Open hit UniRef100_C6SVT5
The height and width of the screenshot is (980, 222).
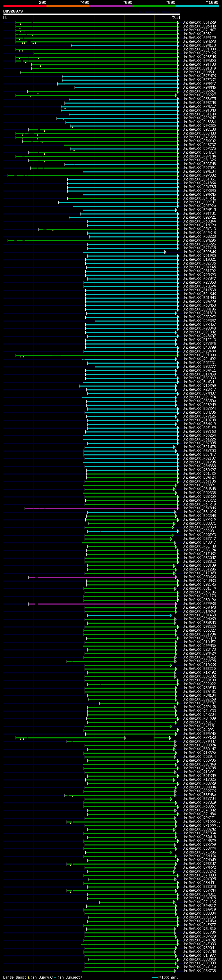(199, 99)
